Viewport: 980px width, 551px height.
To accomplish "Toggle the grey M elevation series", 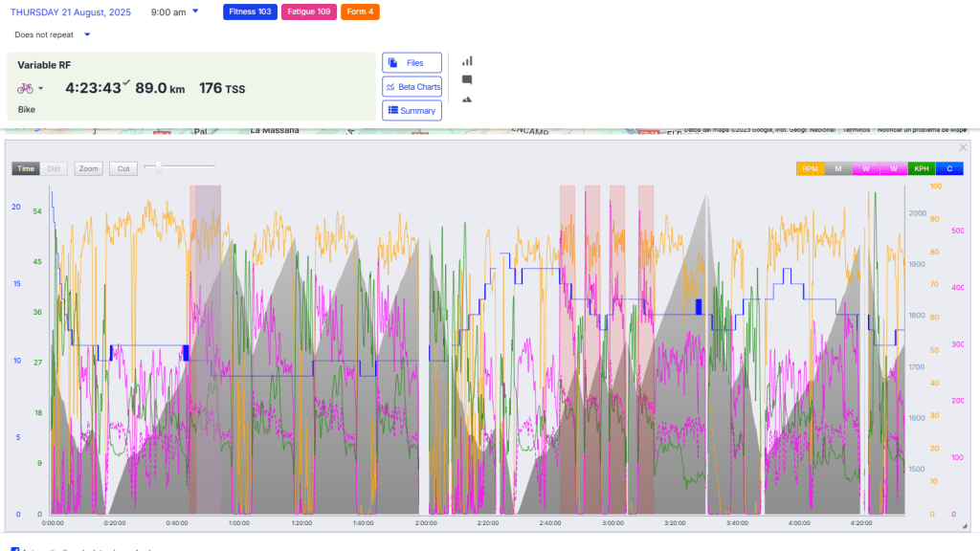I will (837, 168).
